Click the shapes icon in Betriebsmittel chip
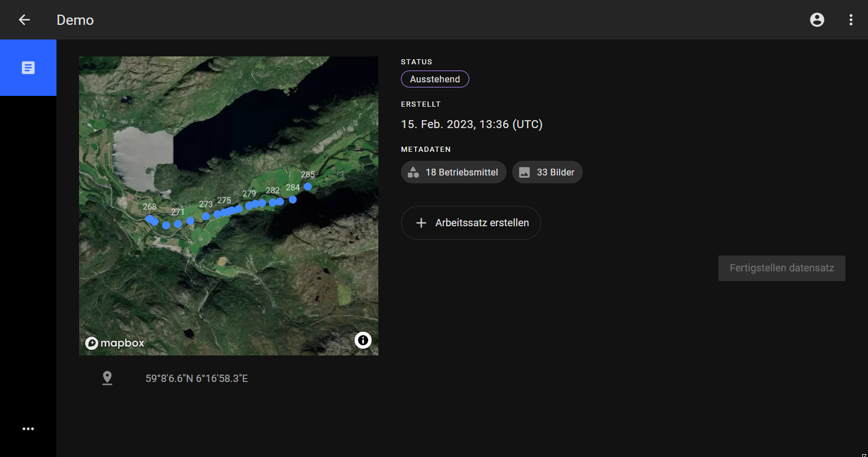 [x=413, y=172]
